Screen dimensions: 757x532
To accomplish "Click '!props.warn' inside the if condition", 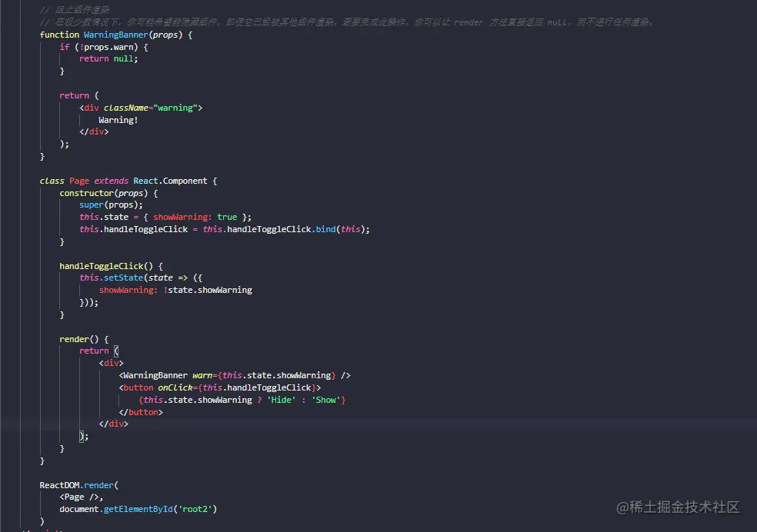I will coord(106,47).
